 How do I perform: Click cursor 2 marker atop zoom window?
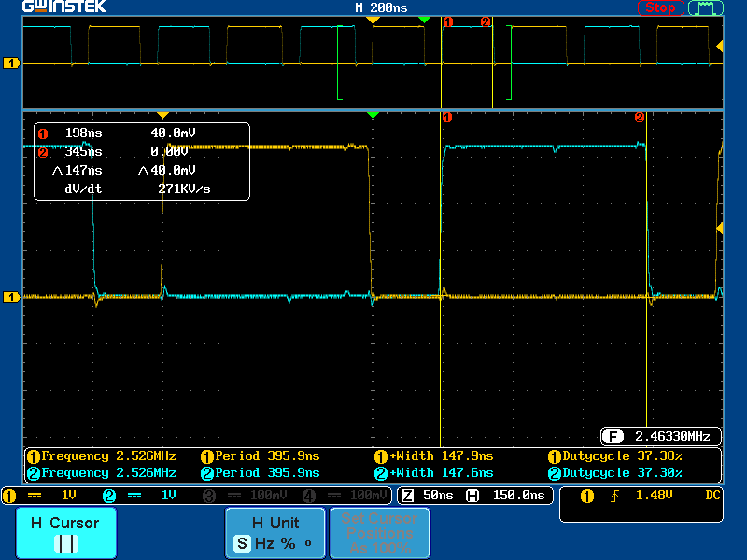tap(640, 118)
